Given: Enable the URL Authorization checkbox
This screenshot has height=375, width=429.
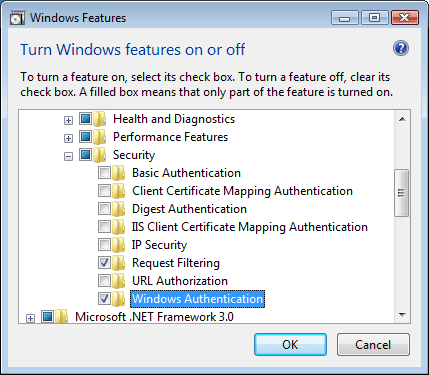Looking at the screenshot, I should (x=104, y=281).
